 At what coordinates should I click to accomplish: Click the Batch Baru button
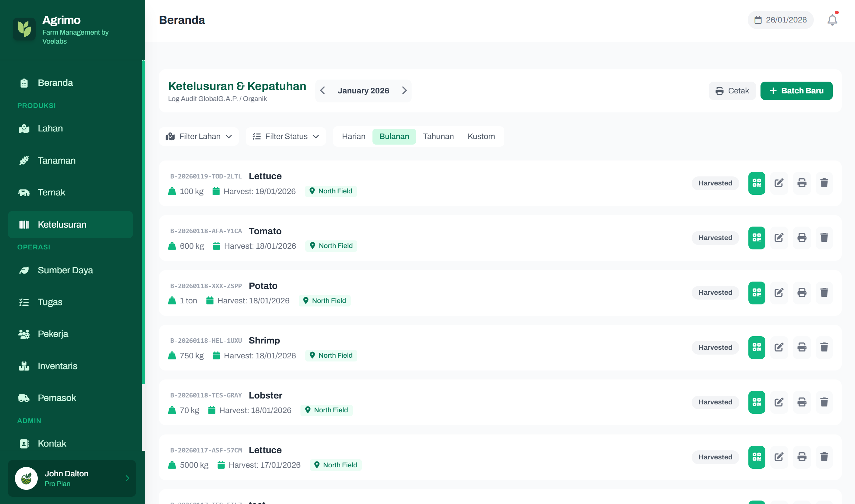[x=796, y=91]
